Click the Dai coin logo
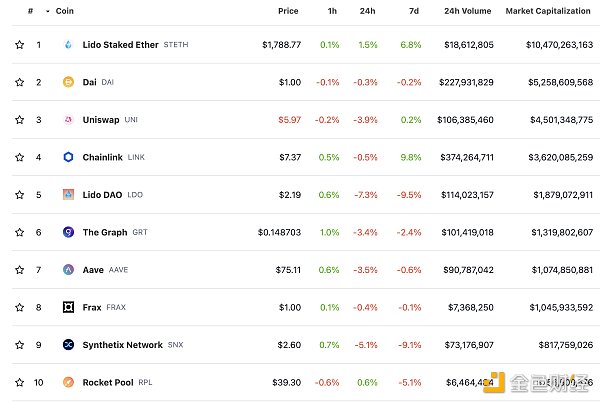The image size is (600, 404). click(68, 82)
